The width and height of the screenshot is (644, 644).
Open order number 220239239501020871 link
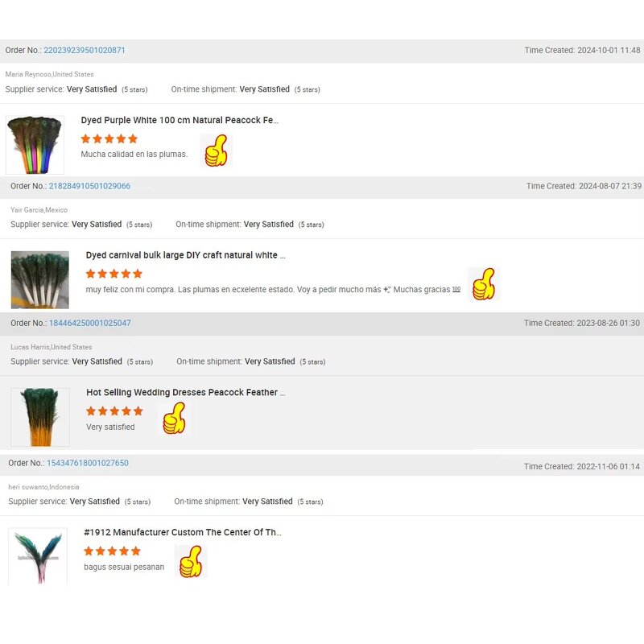coord(85,50)
